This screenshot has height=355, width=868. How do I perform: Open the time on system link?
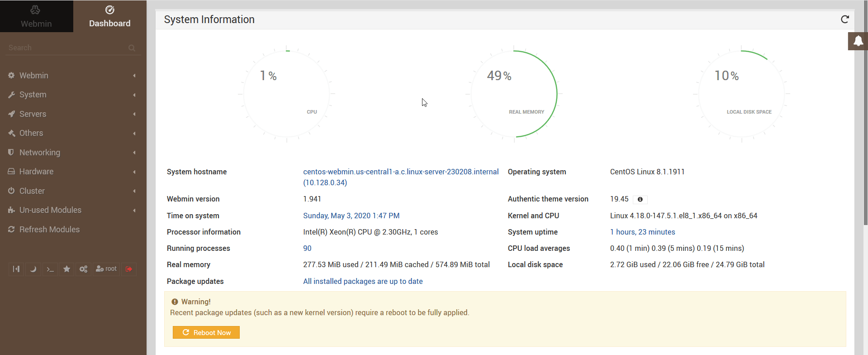click(x=351, y=216)
